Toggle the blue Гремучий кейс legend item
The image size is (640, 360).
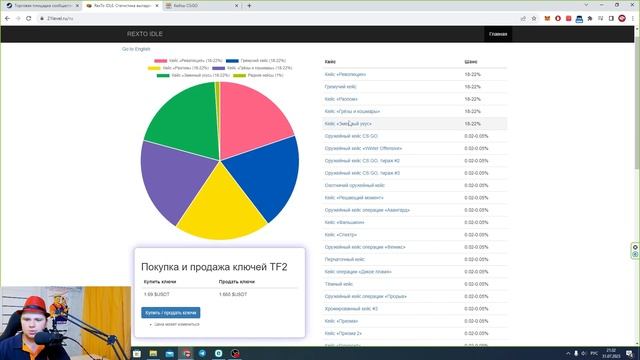tap(256, 60)
